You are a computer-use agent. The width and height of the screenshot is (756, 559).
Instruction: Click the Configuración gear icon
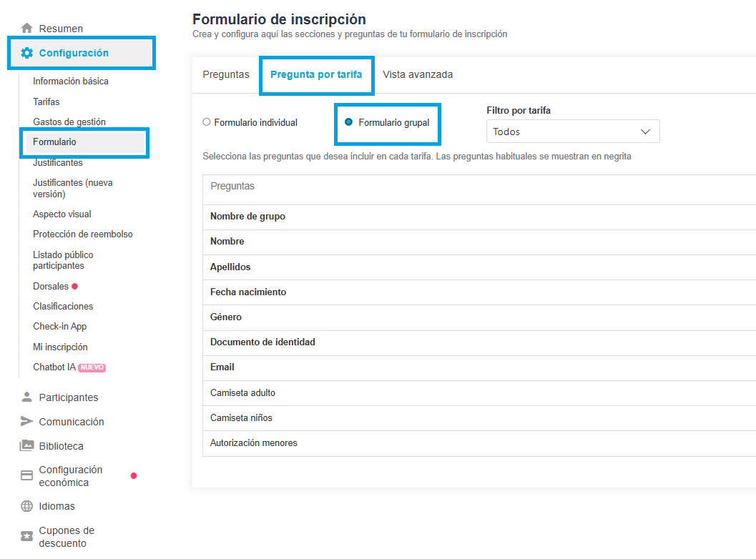pyautogui.click(x=27, y=53)
